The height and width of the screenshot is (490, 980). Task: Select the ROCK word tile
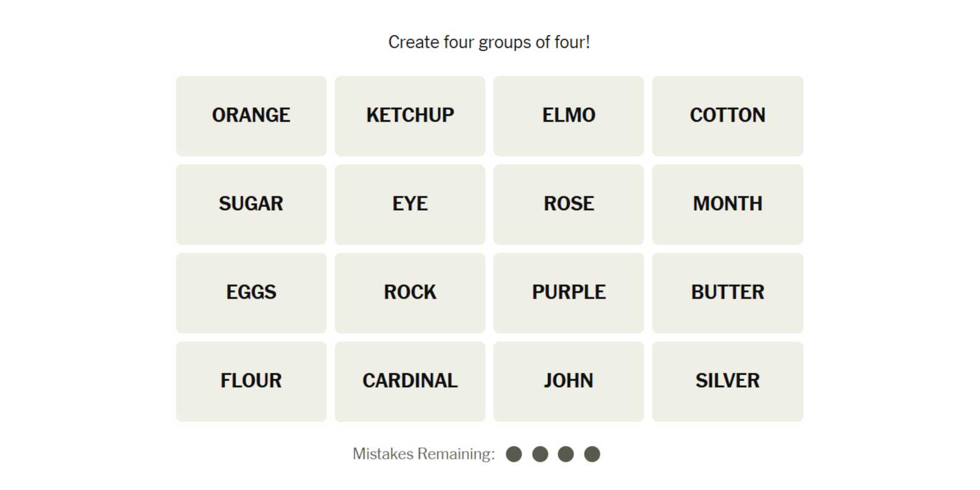(x=410, y=293)
